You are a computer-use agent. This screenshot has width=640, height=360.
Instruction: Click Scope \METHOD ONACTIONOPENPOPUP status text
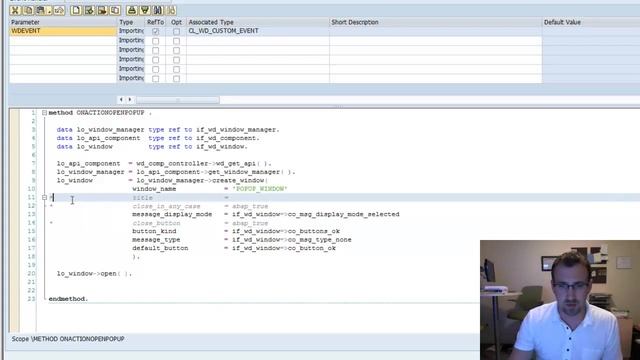tap(68, 339)
